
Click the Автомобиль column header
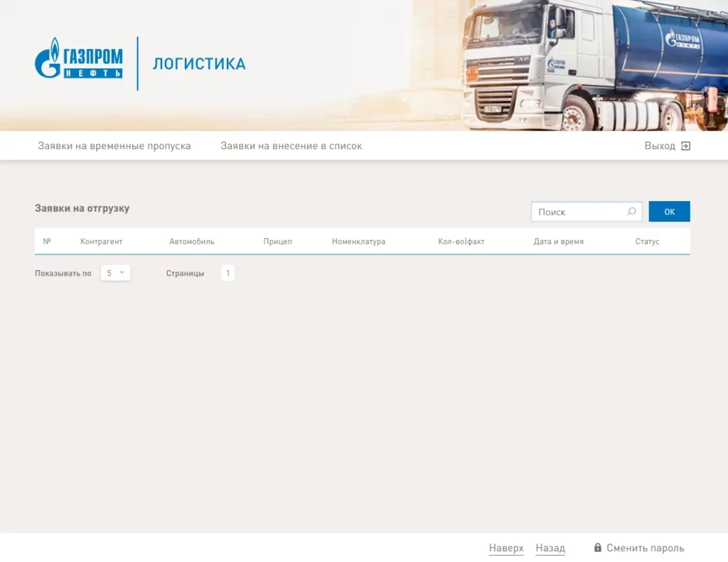click(192, 242)
